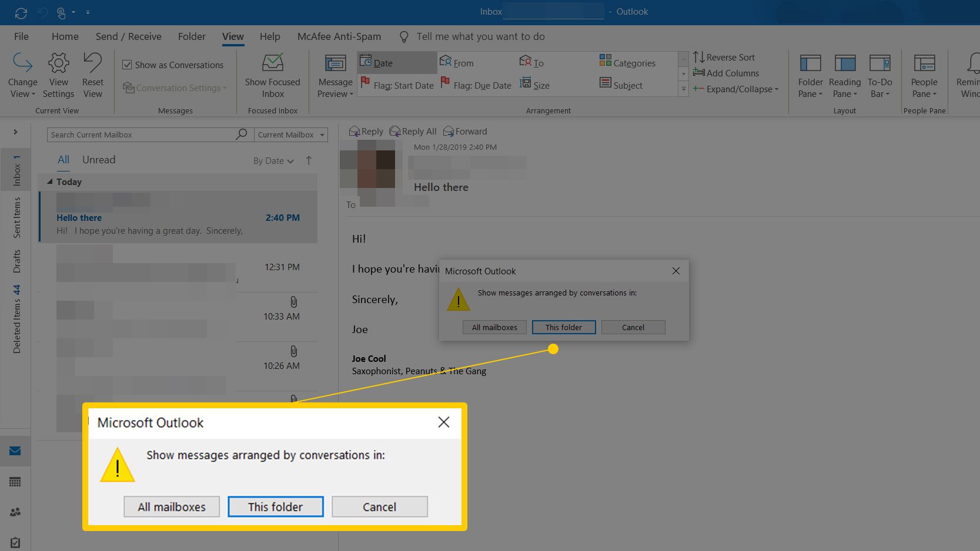Open the File menu
This screenshot has width=980, height=551.
coord(21,36)
